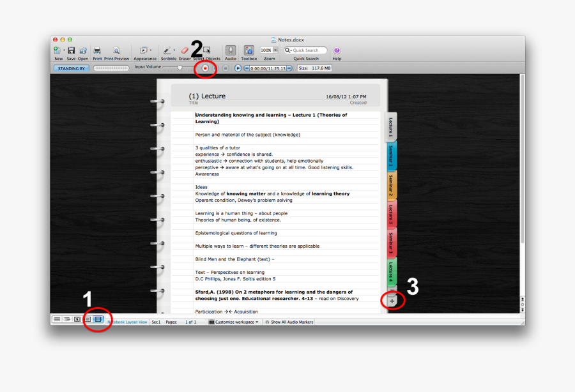Open the Lecture 4 tab
The width and height of the screenshot is (575, 392).
click(x=390, y=271)
